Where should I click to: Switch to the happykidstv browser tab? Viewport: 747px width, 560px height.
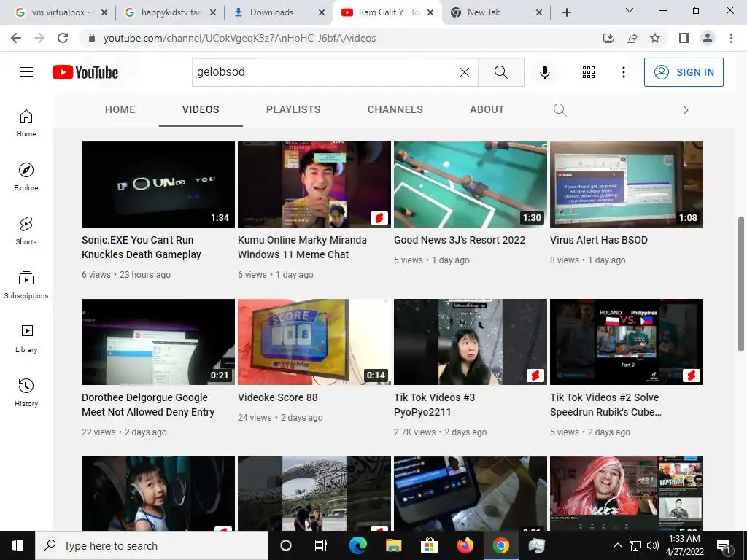coord(171,12)
